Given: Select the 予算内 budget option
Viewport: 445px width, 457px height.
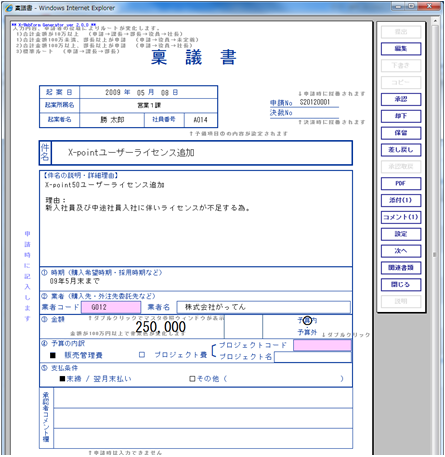Looking at the screenshot, I should click(x=307, y=320).
